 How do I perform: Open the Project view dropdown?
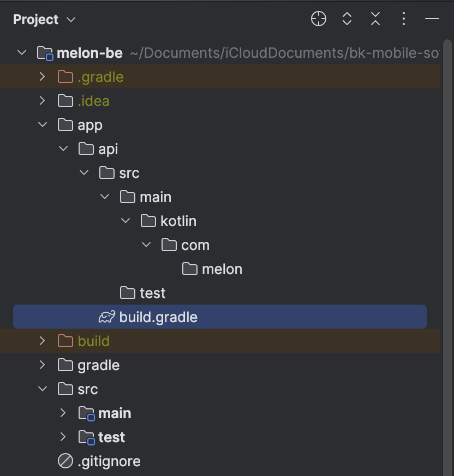[x=44, y=20]
